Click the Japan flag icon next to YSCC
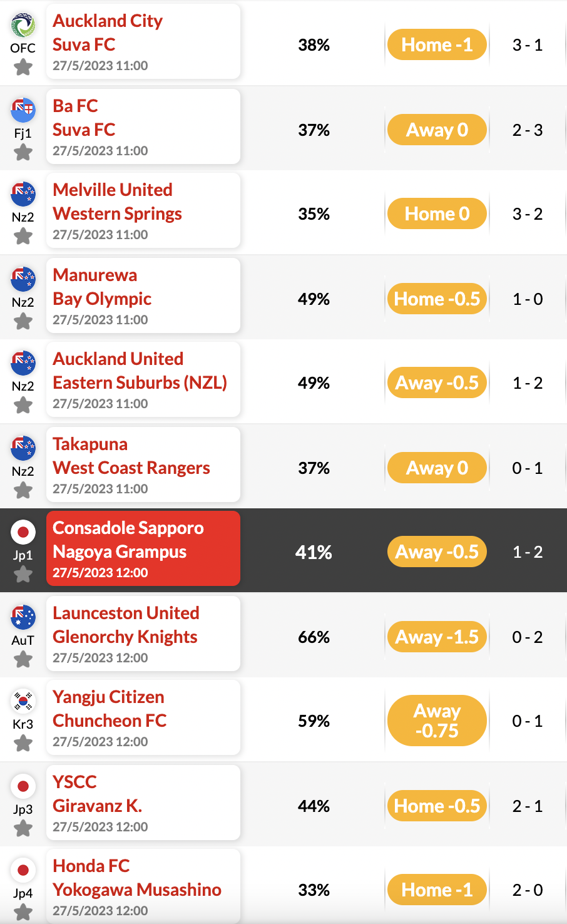The width and height of the screenshot is (567, 924). coord(23,786)
